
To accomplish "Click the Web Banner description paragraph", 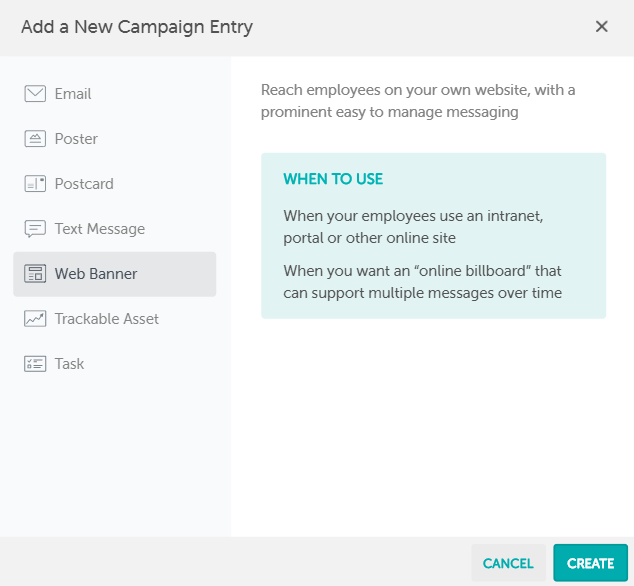I will click(418, 101).
